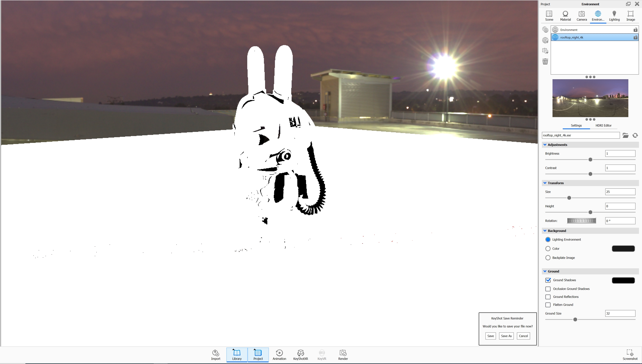Refresh the environment file

coord(635,135)
